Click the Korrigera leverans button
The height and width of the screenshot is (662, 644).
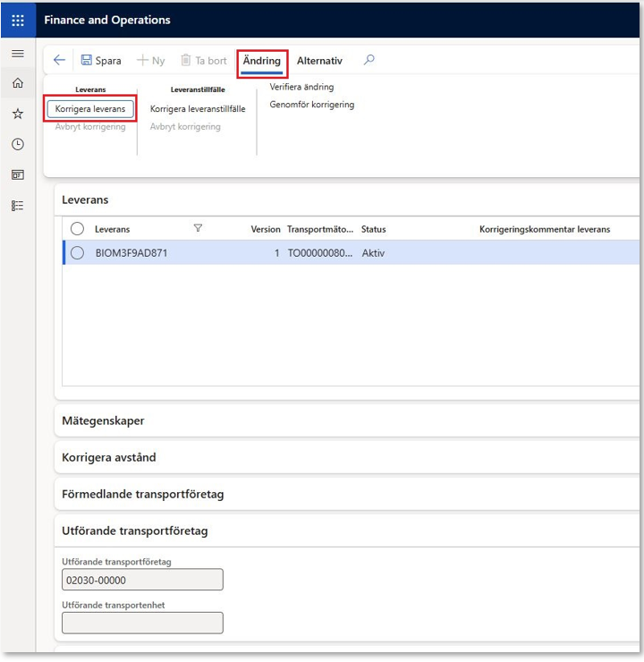coord(89,108)
